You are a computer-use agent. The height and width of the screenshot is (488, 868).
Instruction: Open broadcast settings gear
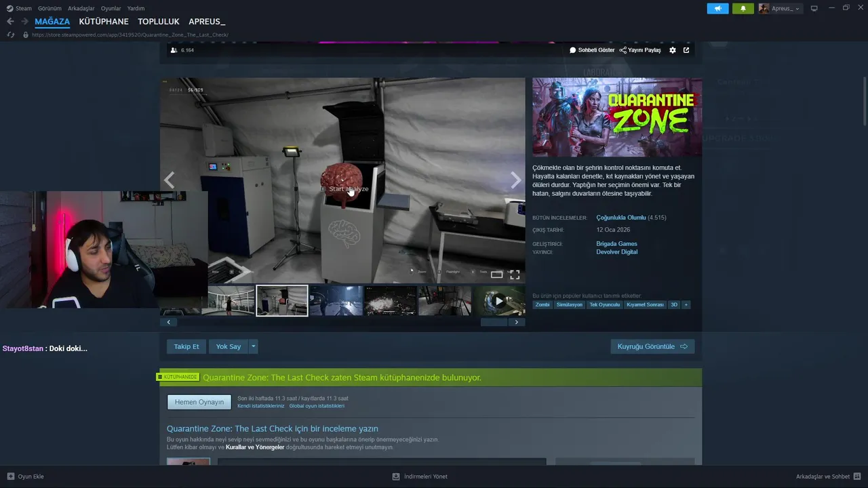[673, 50]
